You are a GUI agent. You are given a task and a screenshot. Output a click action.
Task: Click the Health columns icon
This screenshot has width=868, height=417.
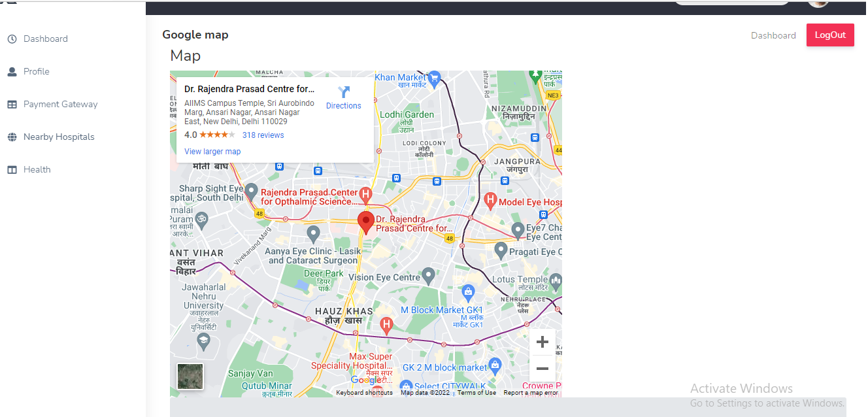(x=12, y=170)
